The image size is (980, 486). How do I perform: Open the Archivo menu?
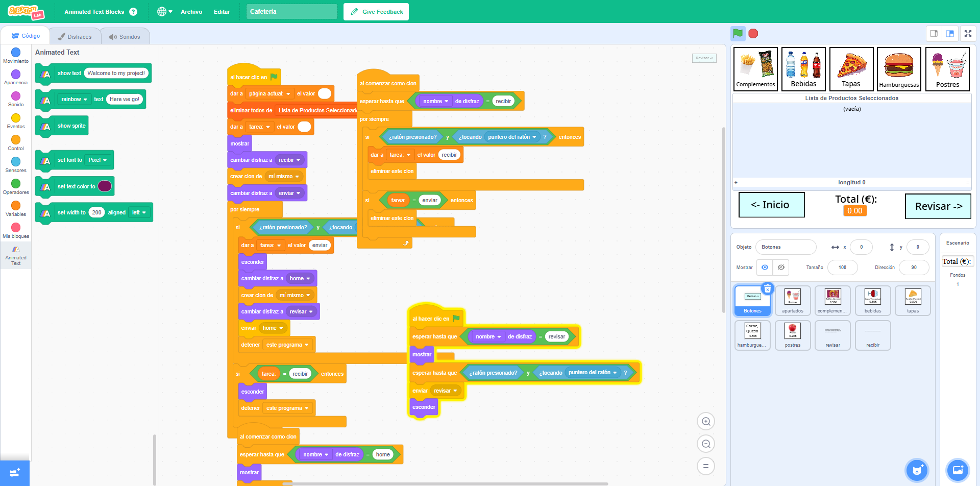point(191,12)
